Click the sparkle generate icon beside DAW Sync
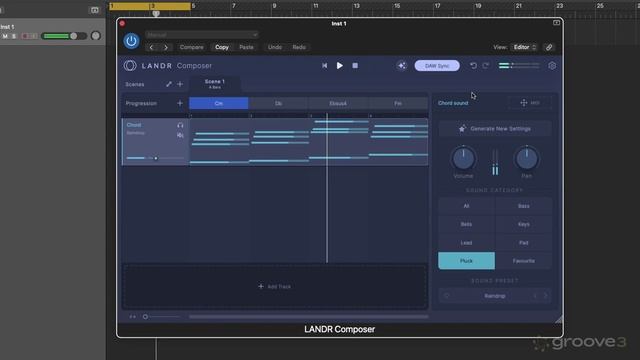The width and height of the screenshot is (640, 360). tap(402, 66)
